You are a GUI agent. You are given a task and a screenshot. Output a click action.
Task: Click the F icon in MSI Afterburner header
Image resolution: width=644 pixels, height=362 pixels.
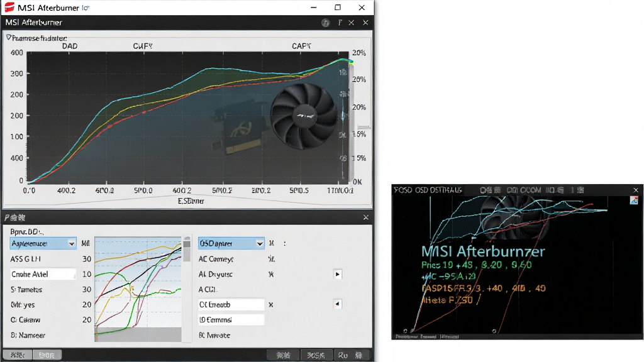tap(340, 23)
